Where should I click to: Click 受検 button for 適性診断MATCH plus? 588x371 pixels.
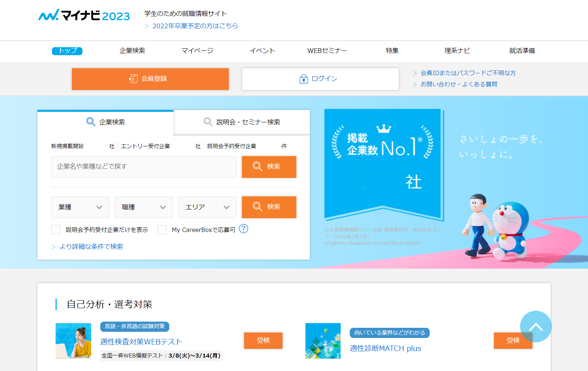[513, 341]
